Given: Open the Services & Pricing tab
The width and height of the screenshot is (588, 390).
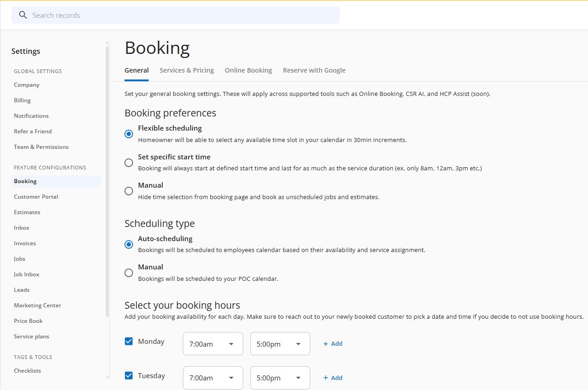Looking at the screenshot, I should [x=187, y=70].
